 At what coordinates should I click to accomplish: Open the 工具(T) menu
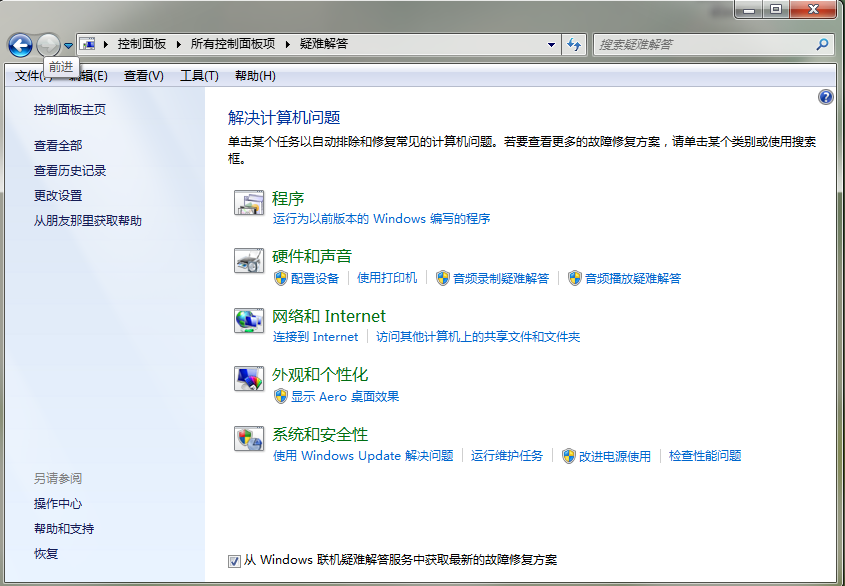pyautogui.click(x=199, y=76)
